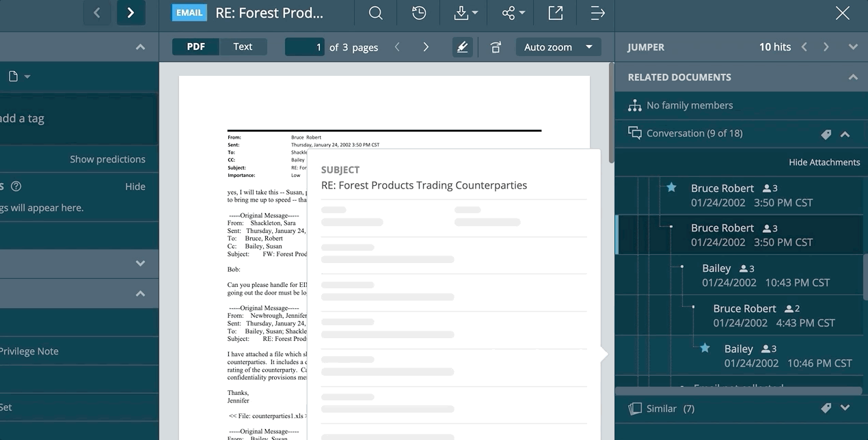Toggle the highlight marker tool
Image resolution: width=868 pixels, height=440 pixels.
(x=463, y=47)
